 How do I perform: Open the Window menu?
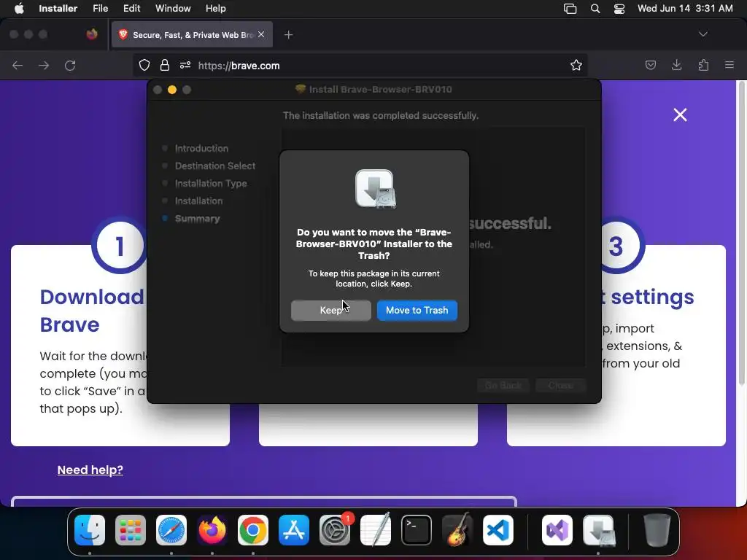click(173, 9)
